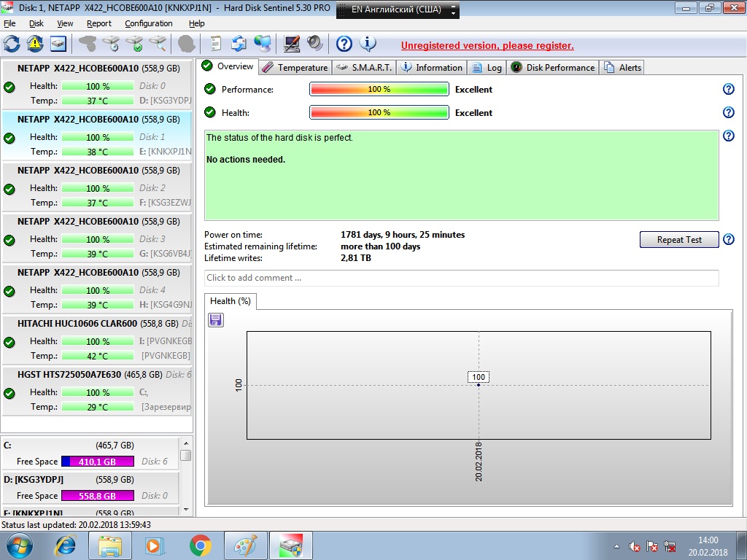
Task: Open Paint from the taskbar
Action: click(245, 545)
